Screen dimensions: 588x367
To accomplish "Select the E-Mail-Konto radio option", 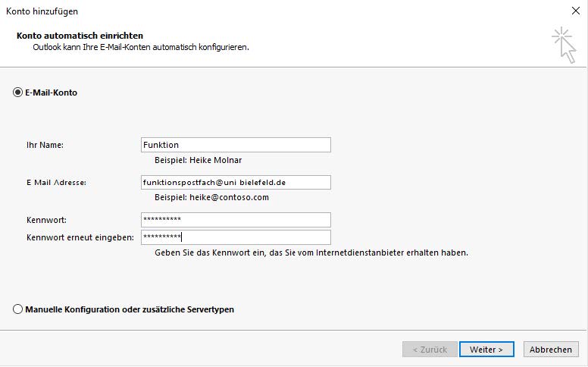I will coord(17,93).
